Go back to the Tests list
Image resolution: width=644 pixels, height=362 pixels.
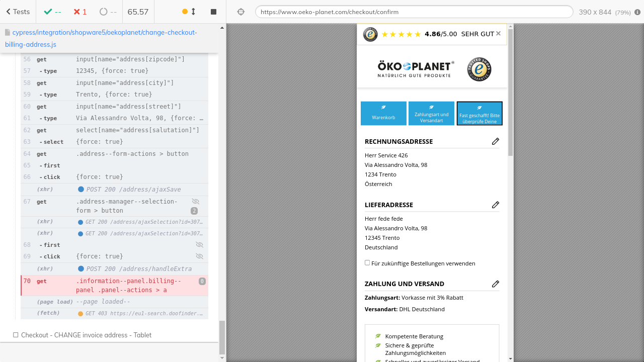[18, 12]
